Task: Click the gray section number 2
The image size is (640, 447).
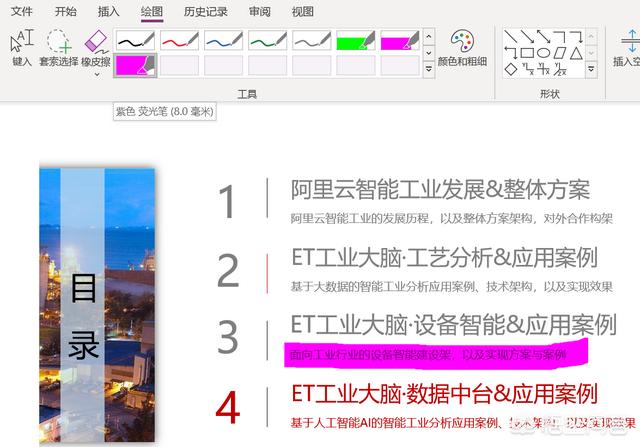Action: pos(228,270)
